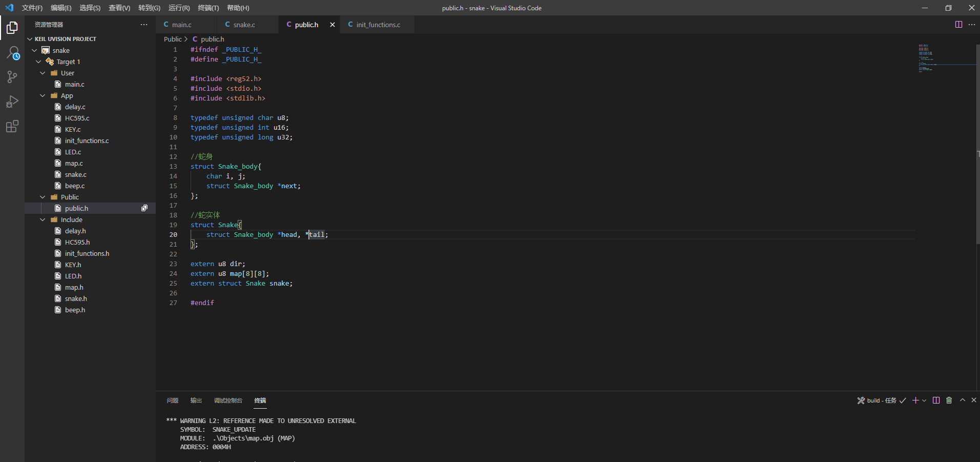Screen dimensions: 980x462
Task: Click the VS Code logo icon
Action: click(x=9, y=8)
